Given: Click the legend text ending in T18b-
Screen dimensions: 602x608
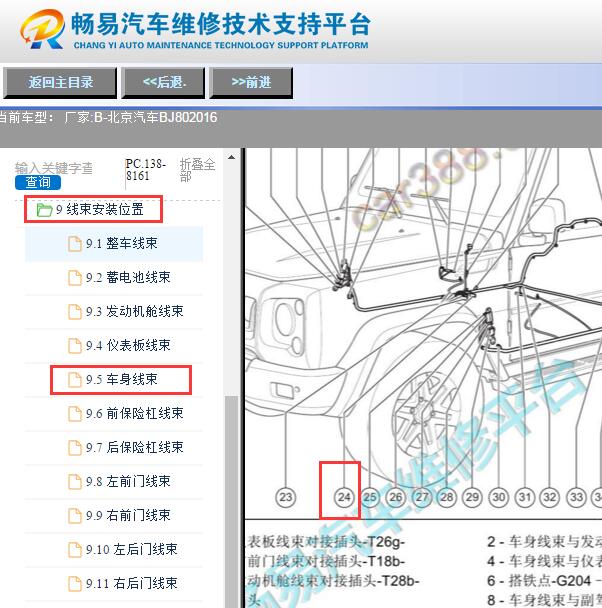Looking at the screenshot, I should (326, 561).
